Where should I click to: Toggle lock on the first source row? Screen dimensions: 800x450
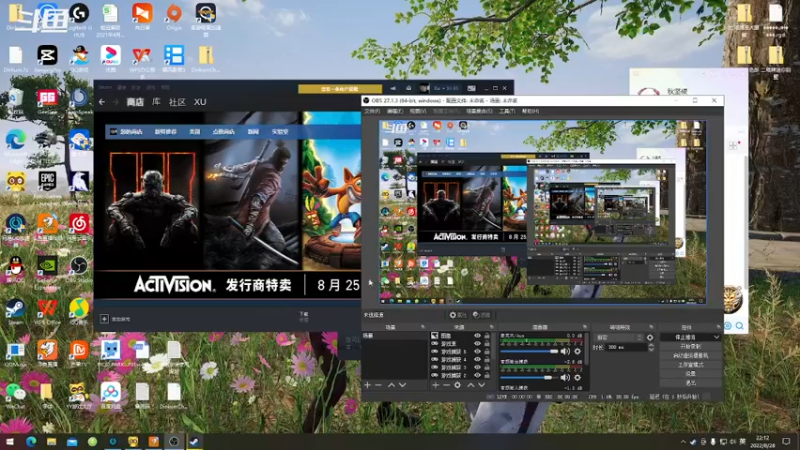tap(487, 336)
